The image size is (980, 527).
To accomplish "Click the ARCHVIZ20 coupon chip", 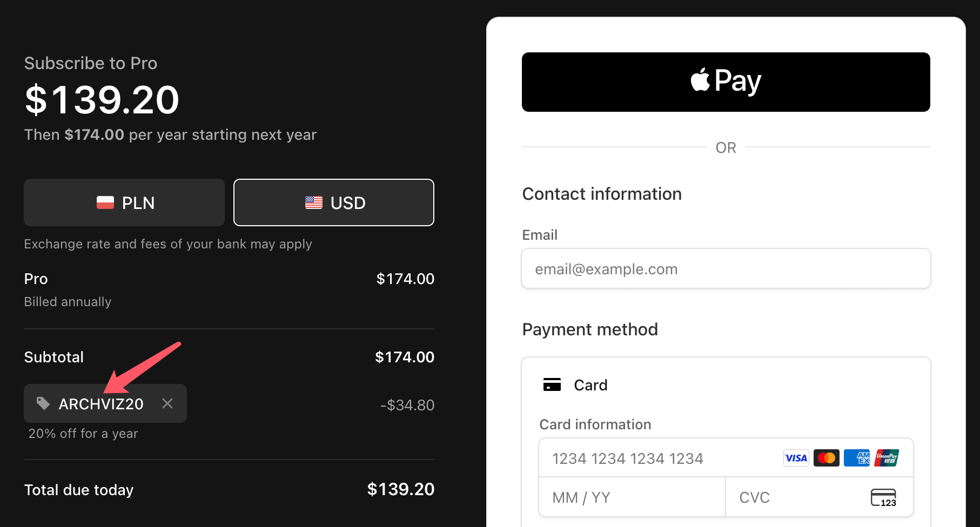I will tap(105, 403).
